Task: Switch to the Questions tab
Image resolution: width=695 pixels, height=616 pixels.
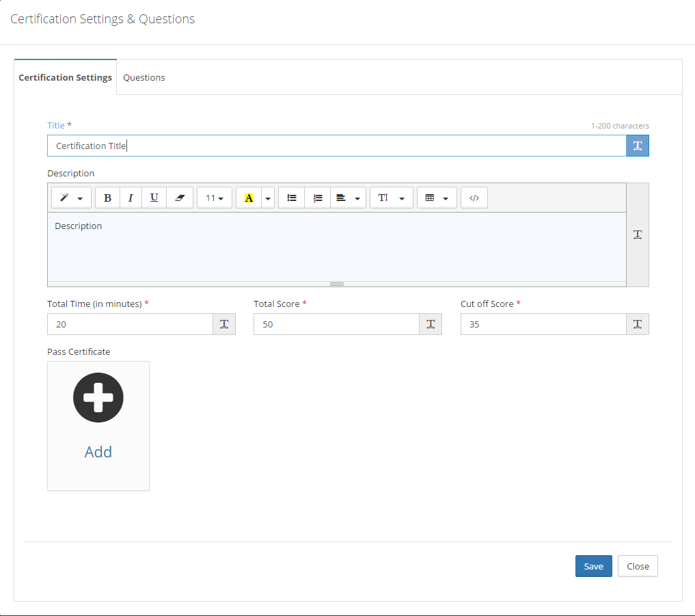Action: click(144, 77)
